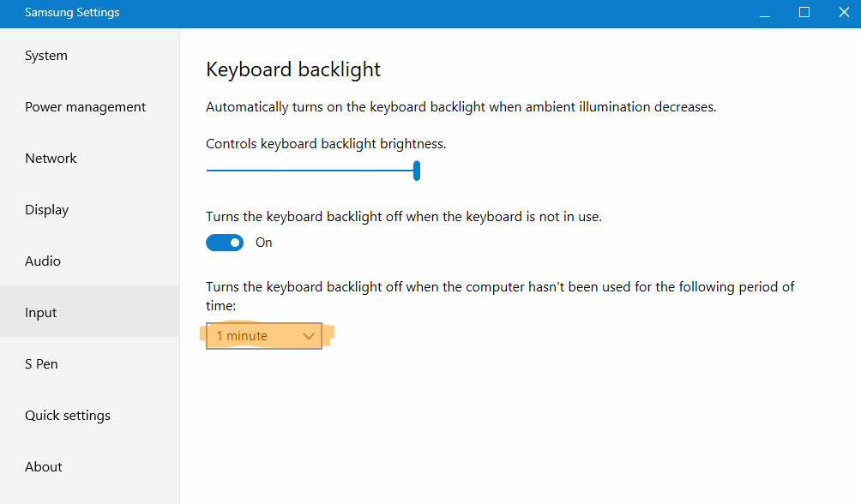Click the Samsung Settings title bar text

click(x=72, y=13)
